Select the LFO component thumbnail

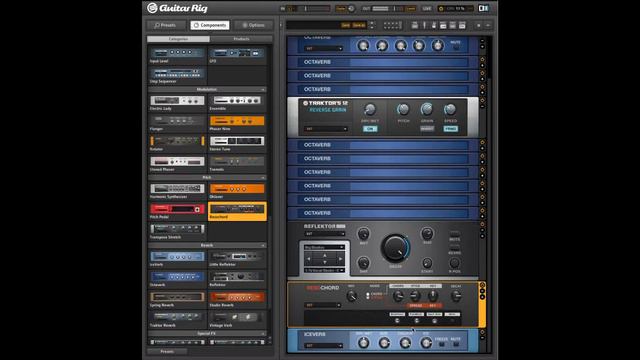coord(237,55)
